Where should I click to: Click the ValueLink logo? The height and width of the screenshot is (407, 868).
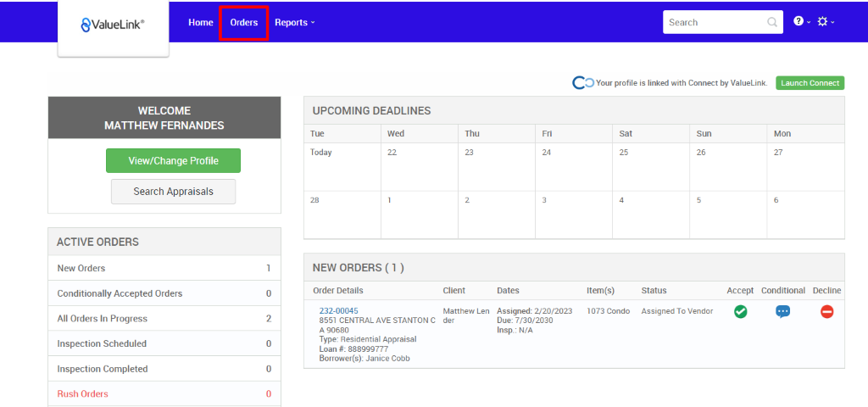pyautogui.click(x=113, y=25)
